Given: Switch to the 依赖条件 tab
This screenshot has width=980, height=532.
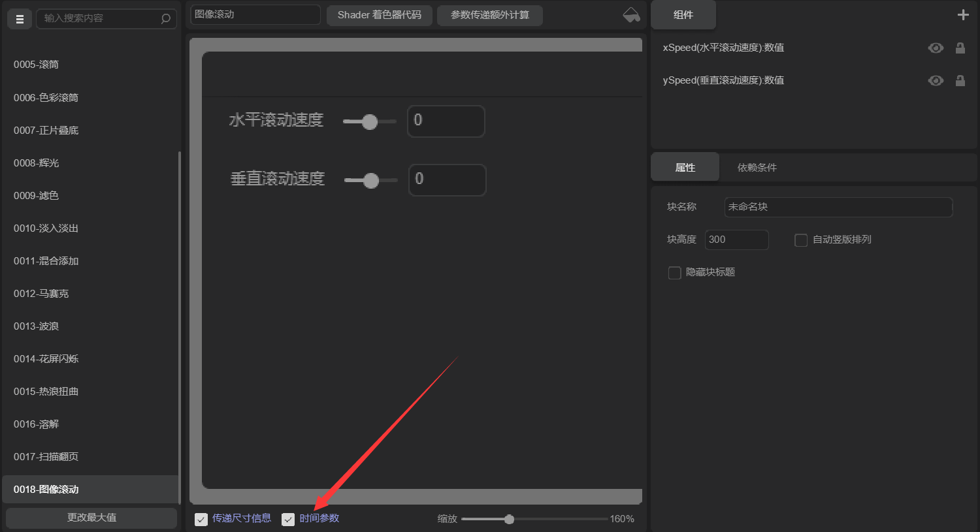Looking at the screenshot, I should click(x=757, y=167).
